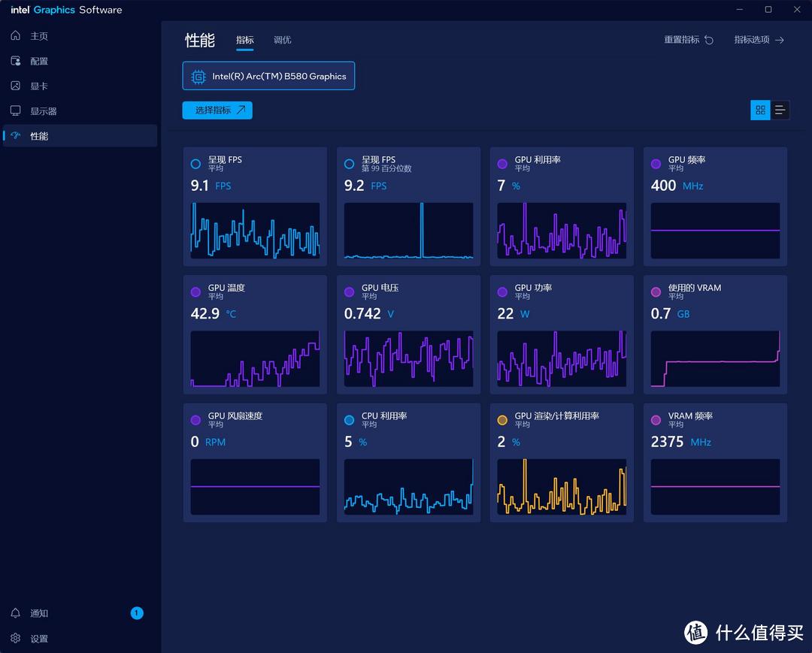Click the blue circle on 呈现 FPS 平均 card
Screen dimensions: 812x653
(x=195, y=164)
